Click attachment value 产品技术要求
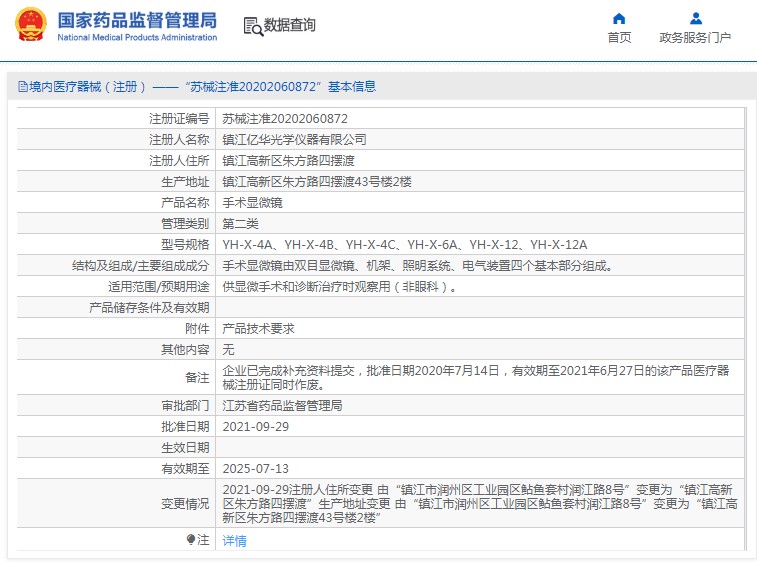Viewport: 757px width, 562px height. pyautogui.click(x=258, y=329)
